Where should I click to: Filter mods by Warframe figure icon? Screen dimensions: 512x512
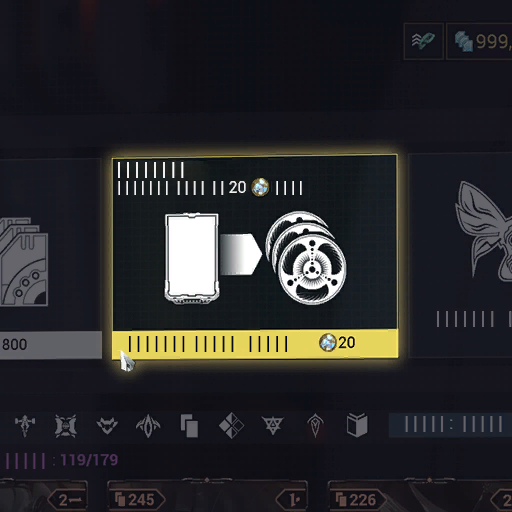pos(24,425)
